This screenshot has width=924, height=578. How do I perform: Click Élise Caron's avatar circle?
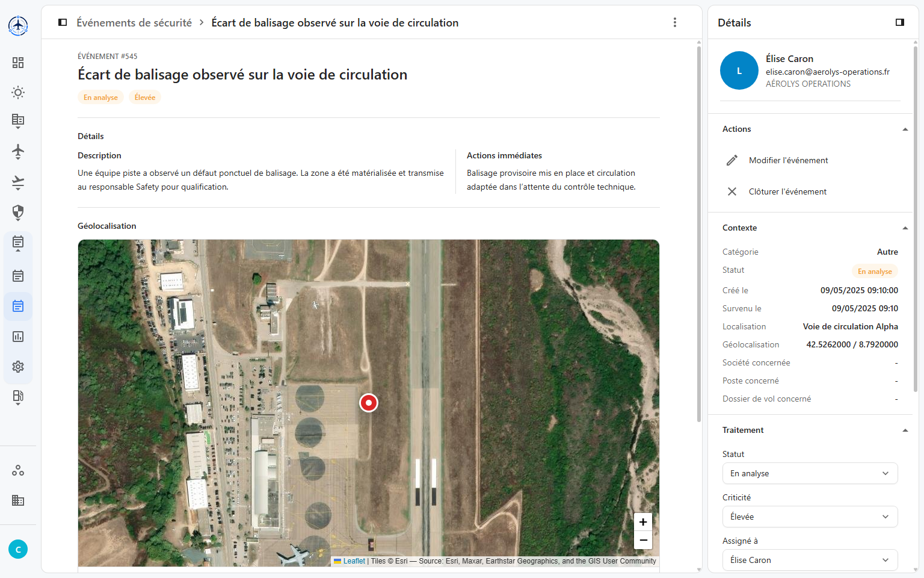pyautogui.click(x=739, y=70)
